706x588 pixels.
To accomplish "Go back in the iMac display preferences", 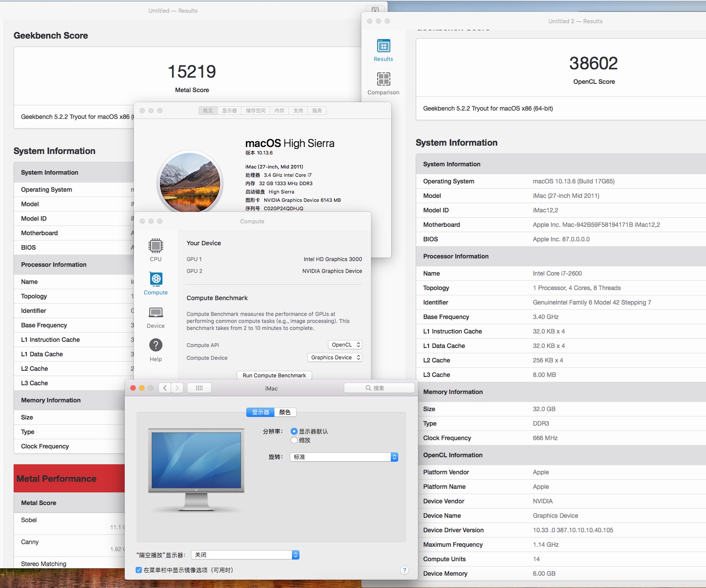I will [x=165, y=388].
